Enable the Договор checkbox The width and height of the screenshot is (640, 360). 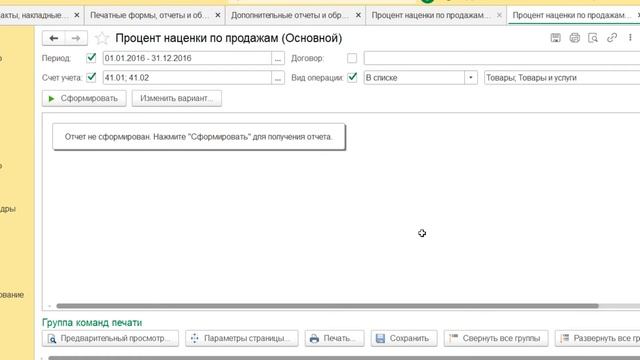[x=352, y=58]
